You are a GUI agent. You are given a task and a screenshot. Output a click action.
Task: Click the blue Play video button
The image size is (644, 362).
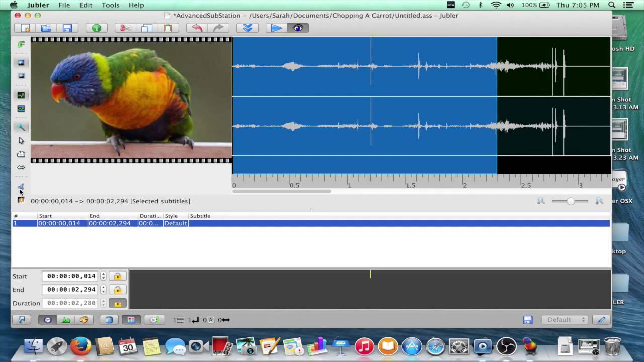click(x=276, y=28)
